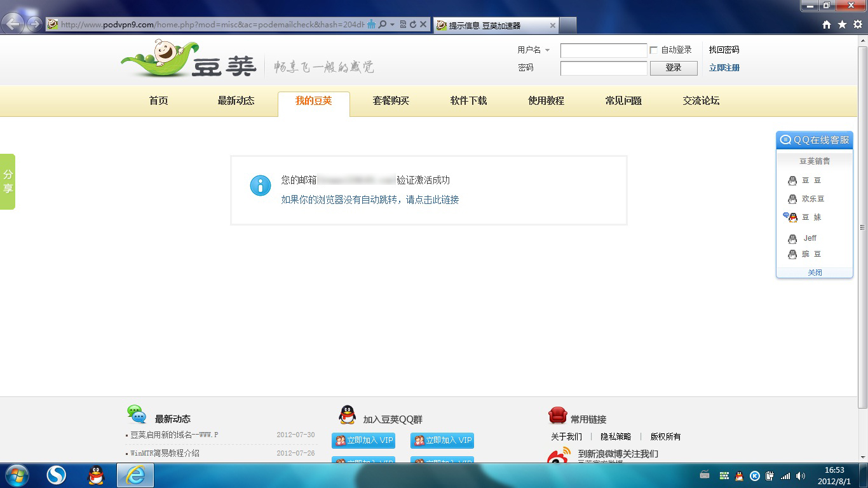Click the search magnifier in the address bar

point(382,25)
